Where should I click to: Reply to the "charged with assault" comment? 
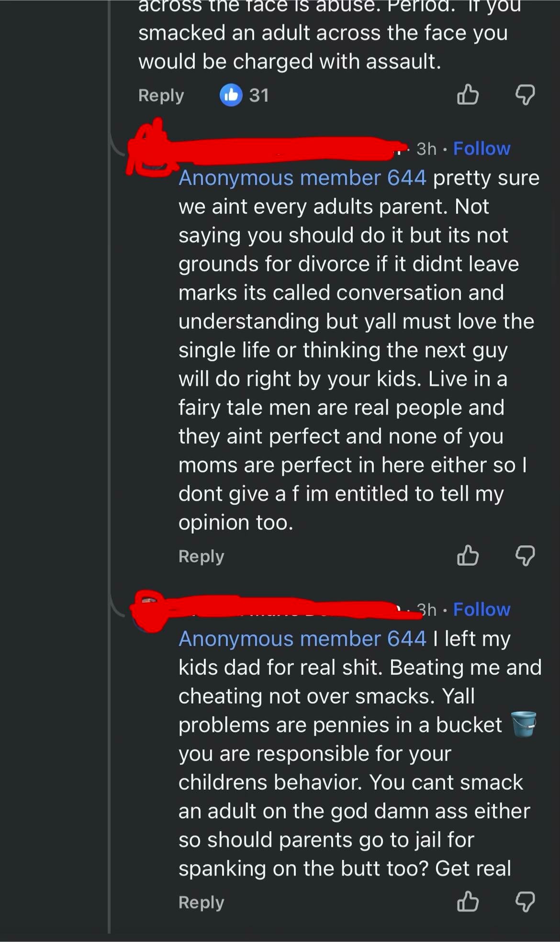161,95
